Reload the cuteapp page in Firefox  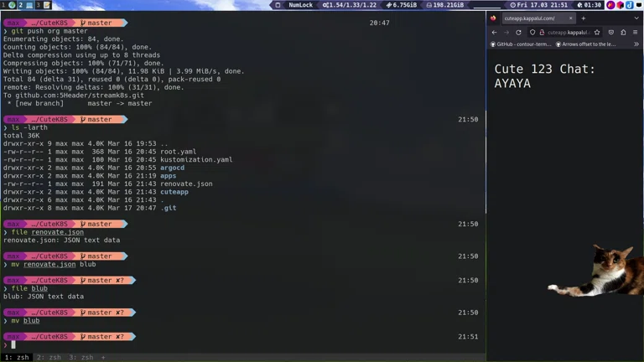click(518, 32)
